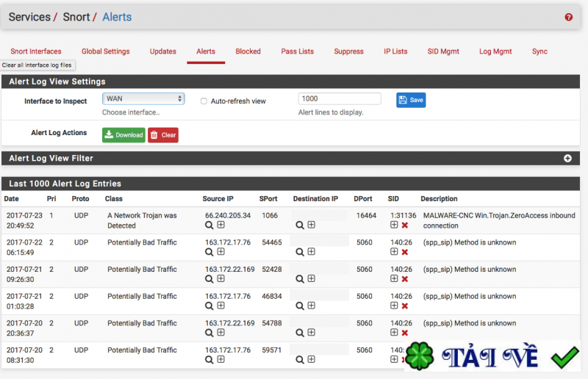Switch to the Pass Lists tab
The height and width of the screenshot is (379, 588).
298,51
